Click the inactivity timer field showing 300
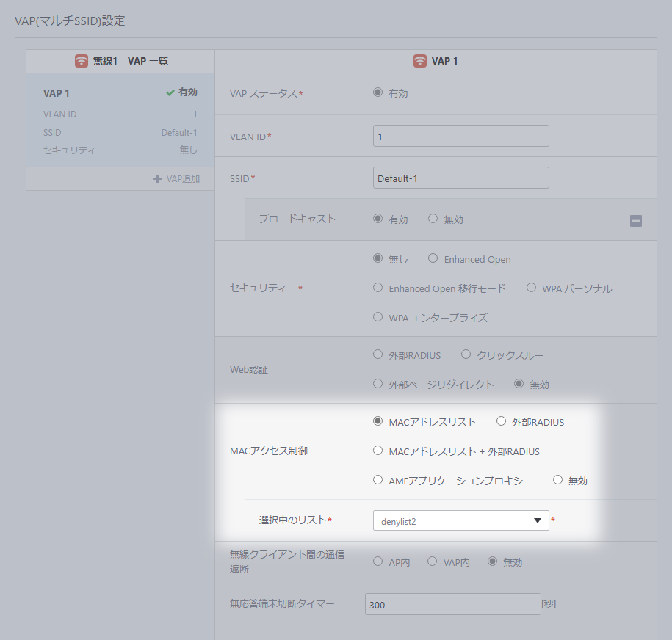 (x=452, y=605)
